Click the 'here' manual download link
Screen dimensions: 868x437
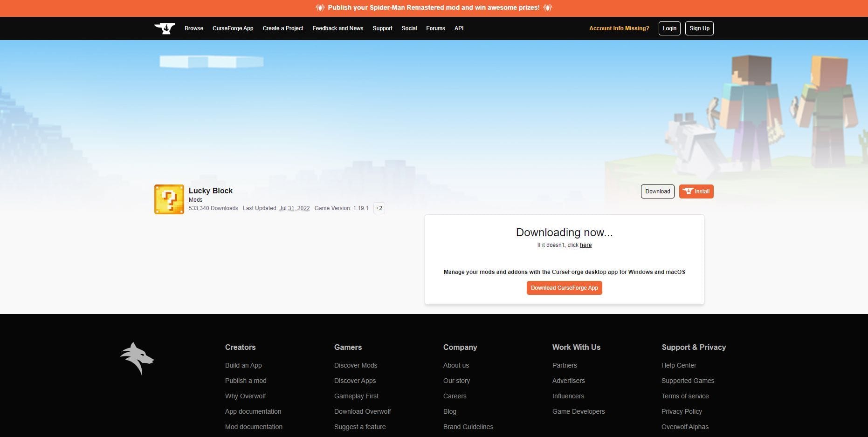[586, 245]
